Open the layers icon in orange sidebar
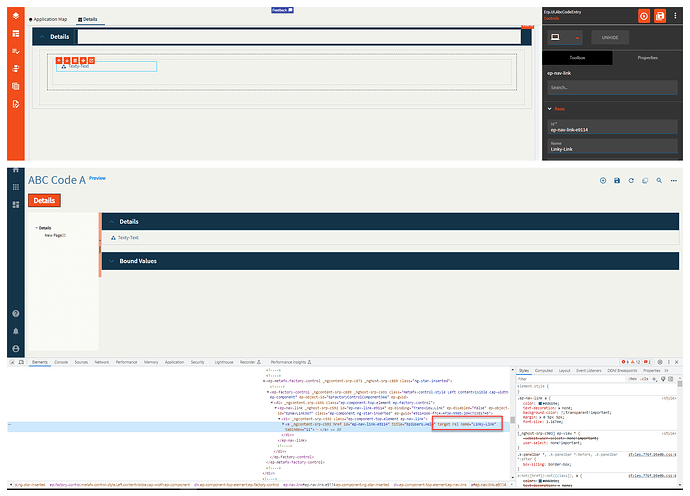 point(16,16)
